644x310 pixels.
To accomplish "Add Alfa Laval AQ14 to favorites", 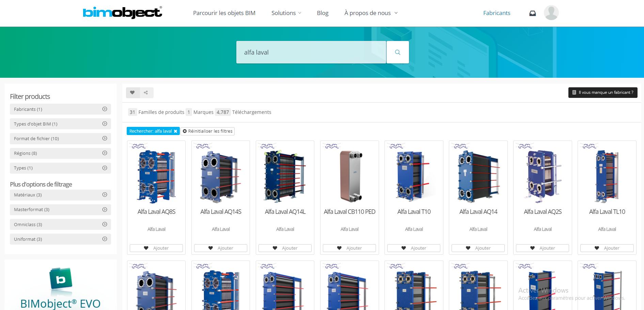I will [478, 248].
